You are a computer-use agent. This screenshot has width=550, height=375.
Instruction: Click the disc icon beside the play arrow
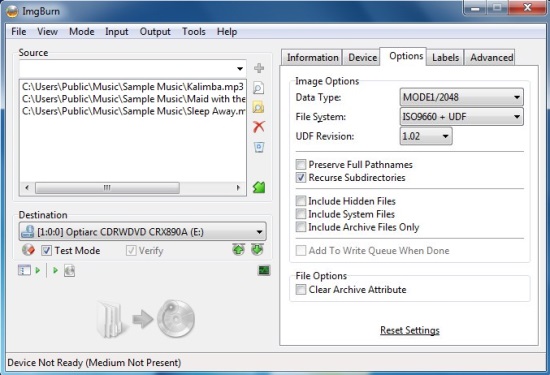click(69, 270)
